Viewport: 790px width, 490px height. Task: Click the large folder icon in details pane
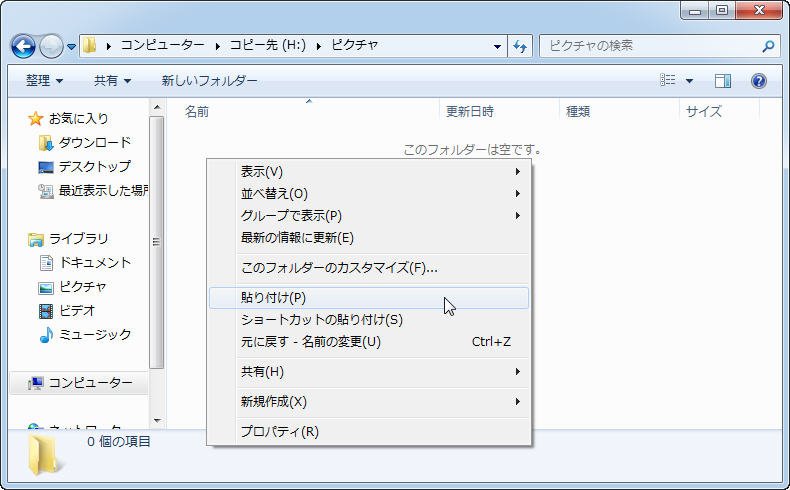coord(44,455)
